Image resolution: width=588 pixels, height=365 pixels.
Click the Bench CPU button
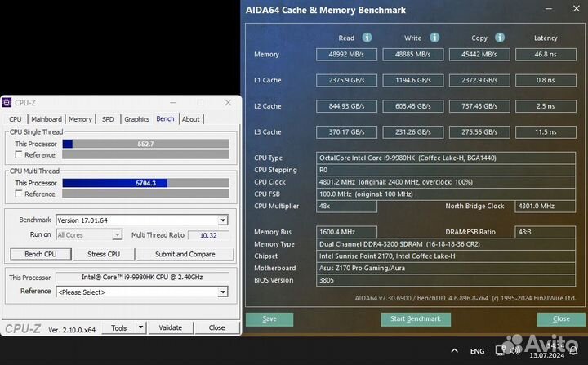click(41, 254)
